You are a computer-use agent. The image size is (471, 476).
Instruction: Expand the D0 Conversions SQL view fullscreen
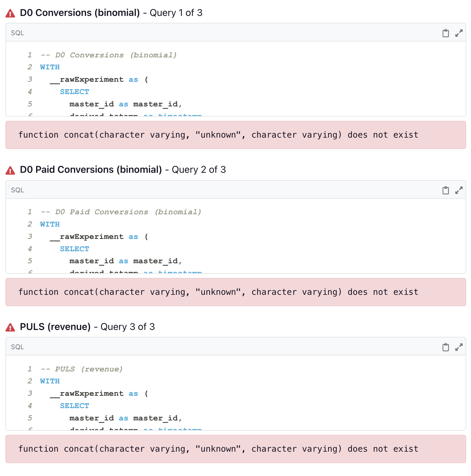click(x=458, y=33)
